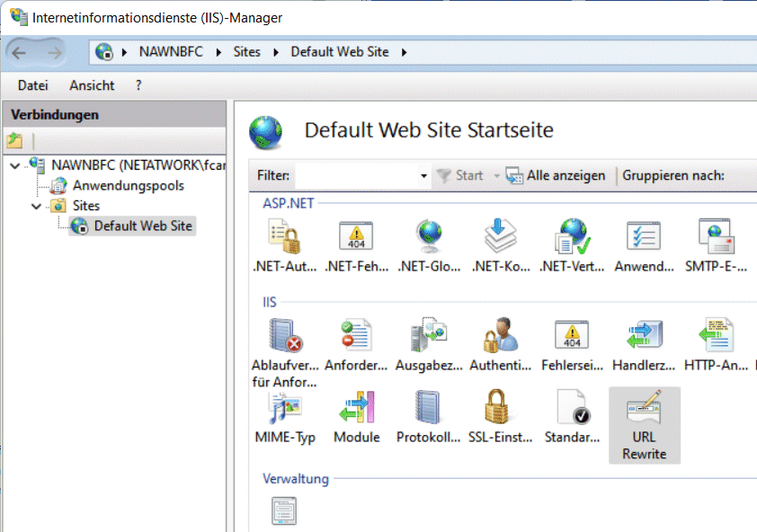
Task: Select NAWNBFC server tree node
Action: point(138,165)
